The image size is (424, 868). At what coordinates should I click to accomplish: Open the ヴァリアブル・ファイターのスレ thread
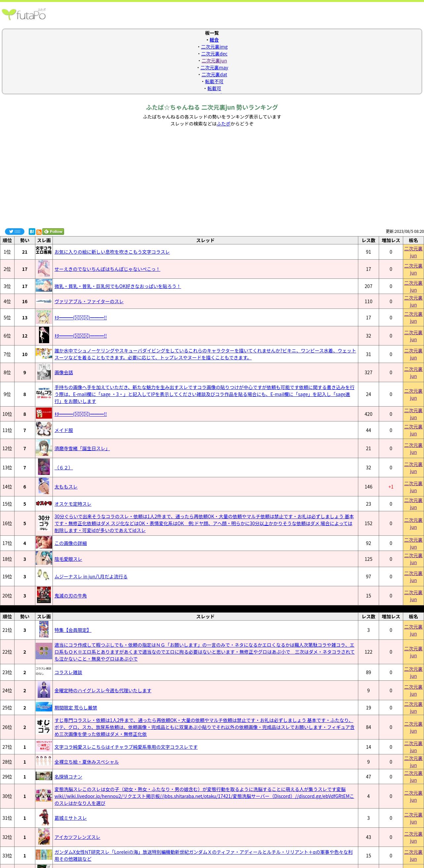tap(89, 301)
